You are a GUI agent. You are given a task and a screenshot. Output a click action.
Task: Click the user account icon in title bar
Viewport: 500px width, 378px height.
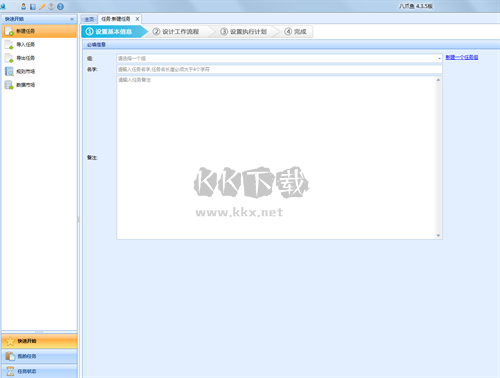click(24, 6)
